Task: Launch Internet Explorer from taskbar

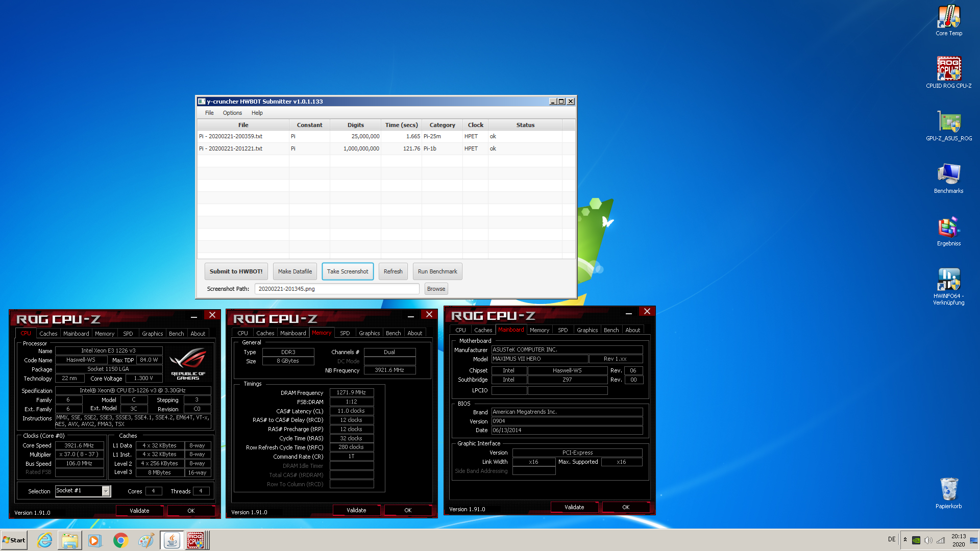Action: pos(45,540)
